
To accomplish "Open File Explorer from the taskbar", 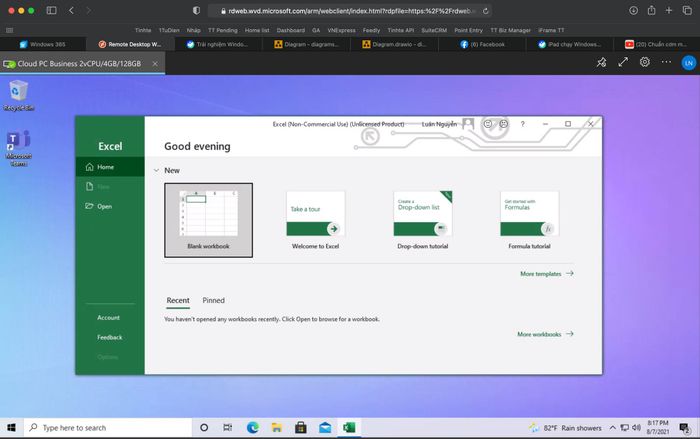I will coord(277,428).
